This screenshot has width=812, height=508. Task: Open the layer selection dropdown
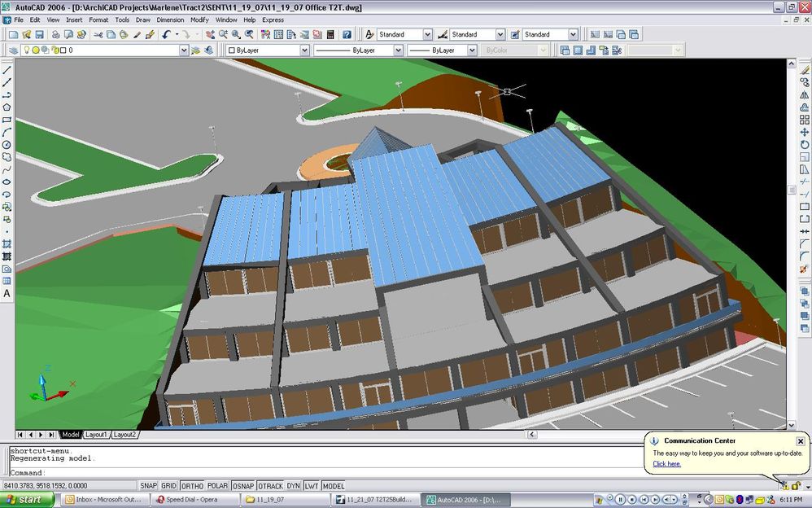click(183, 50)
